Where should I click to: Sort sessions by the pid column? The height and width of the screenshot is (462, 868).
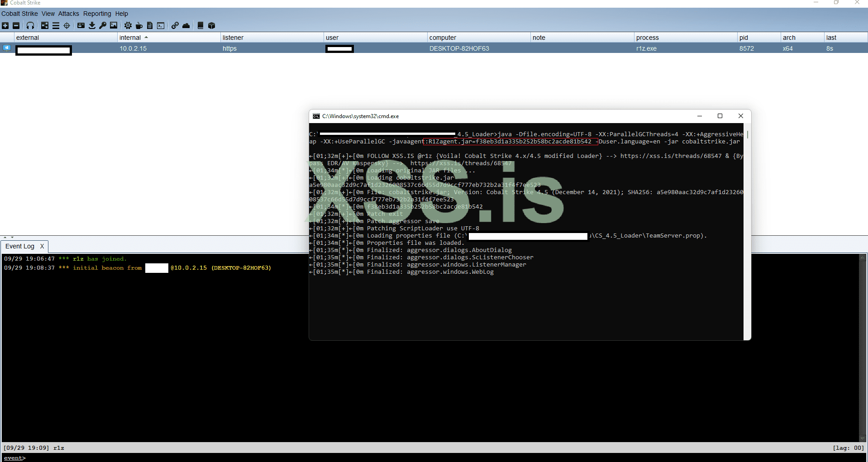[759, 38]
